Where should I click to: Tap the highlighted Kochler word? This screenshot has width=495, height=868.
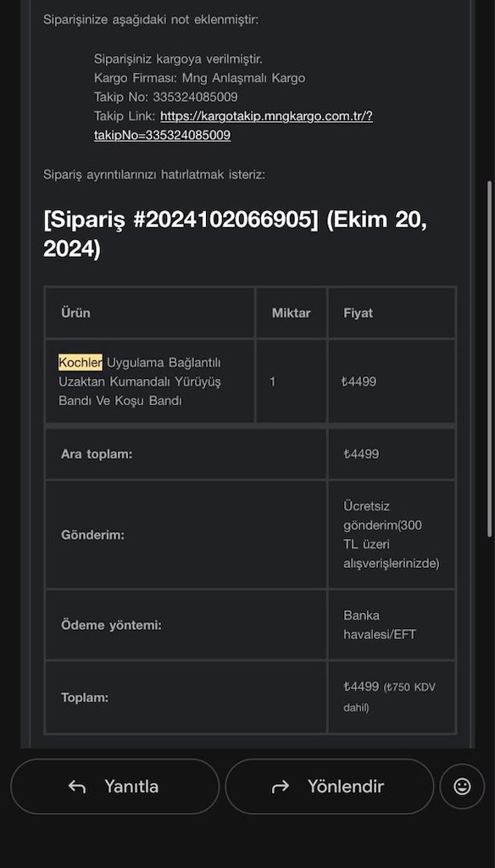click(81, 362)
